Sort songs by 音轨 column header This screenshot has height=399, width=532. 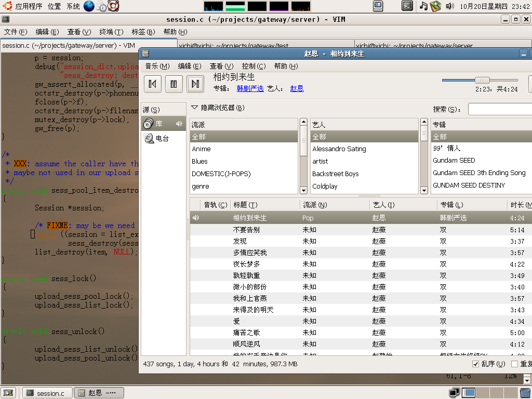[215, 205]
